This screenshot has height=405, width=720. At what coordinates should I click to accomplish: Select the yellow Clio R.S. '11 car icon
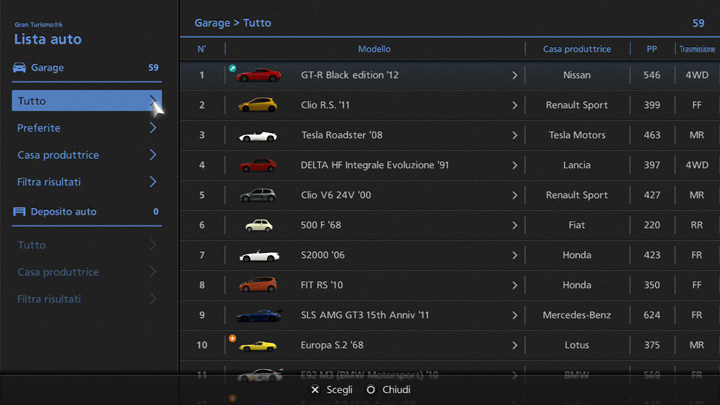pos(259,105)
